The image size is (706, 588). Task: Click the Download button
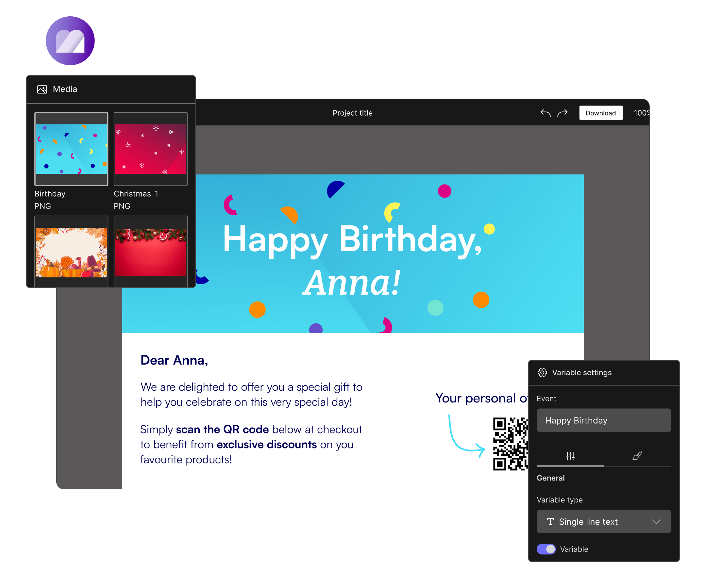pos(600,113)
